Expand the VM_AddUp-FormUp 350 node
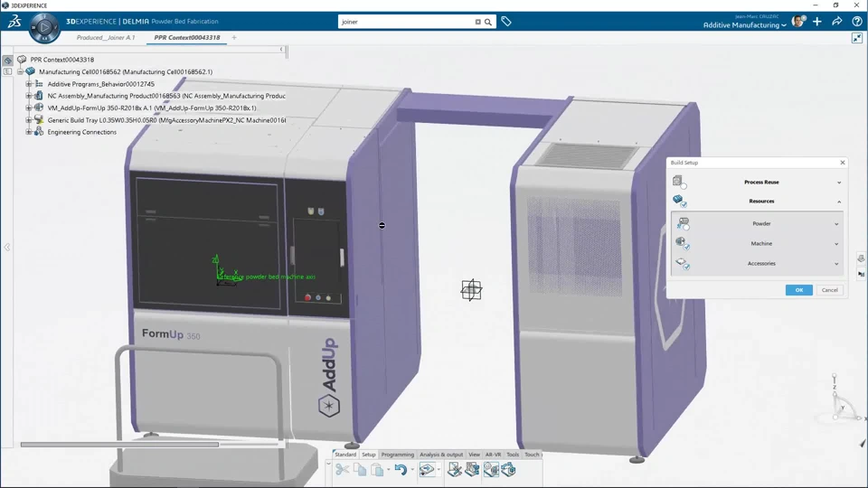The image size is (868, 488). click(29, 108)
